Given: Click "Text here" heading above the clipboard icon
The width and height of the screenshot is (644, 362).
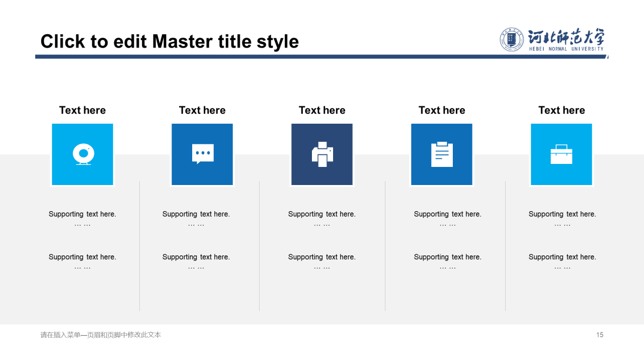Looking at the screenshot, I should pos(442,110).
